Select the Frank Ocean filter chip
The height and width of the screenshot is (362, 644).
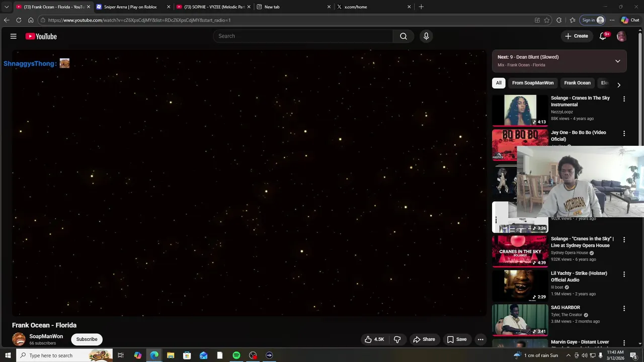pos(577,83)
